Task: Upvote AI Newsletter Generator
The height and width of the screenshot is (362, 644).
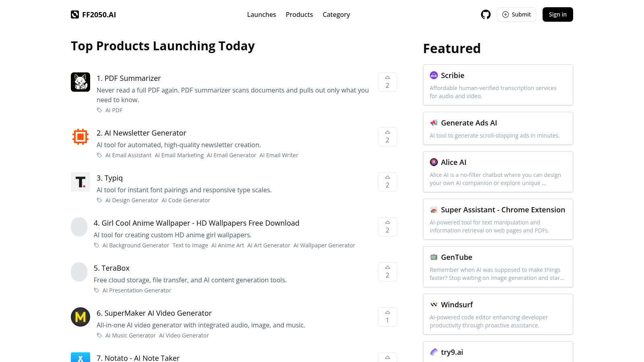Action: tap(388, 137)
